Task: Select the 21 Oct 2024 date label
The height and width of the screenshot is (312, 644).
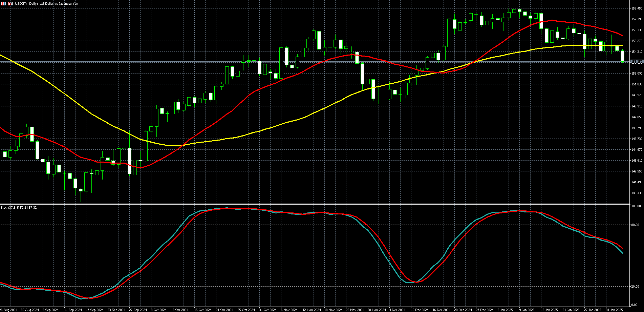Action: pyautogui.click(x=224, y=310)
